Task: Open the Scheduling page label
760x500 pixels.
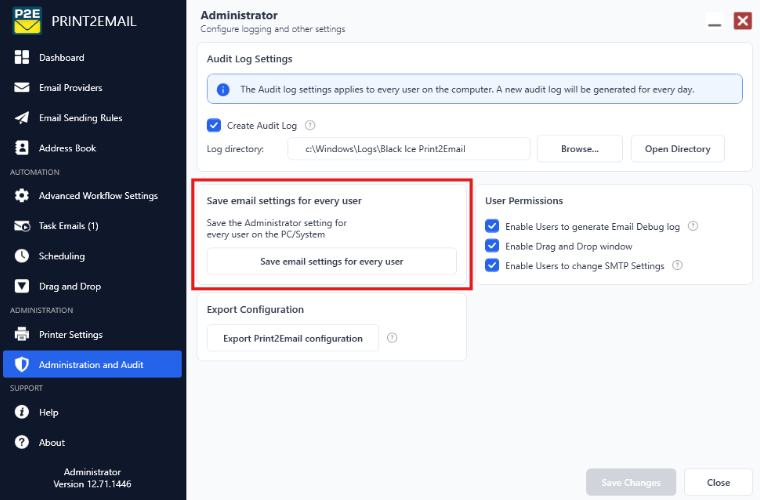Action: [x=62, y=256]
